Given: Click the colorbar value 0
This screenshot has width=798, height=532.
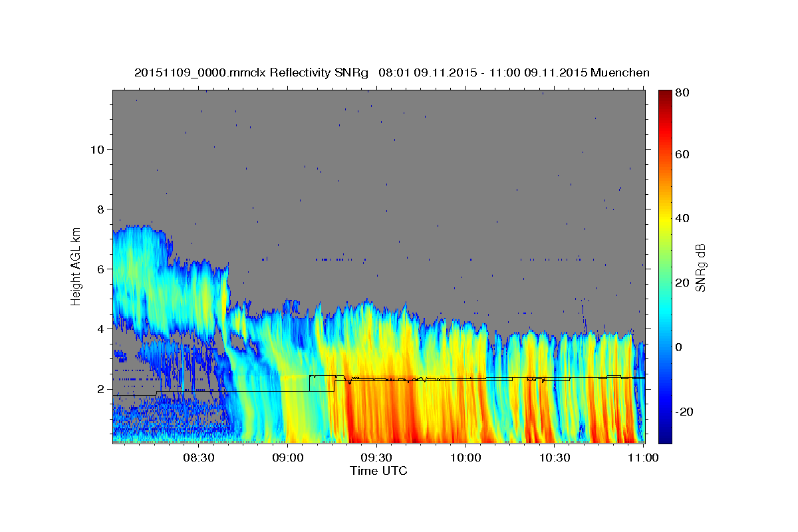Looking at the screenshot, I should [679, 347].
